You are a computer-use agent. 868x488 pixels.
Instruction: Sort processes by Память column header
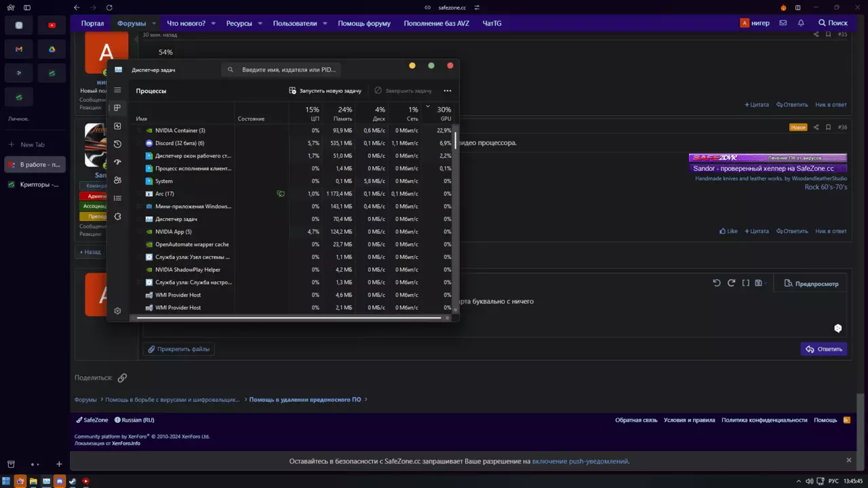340,113
